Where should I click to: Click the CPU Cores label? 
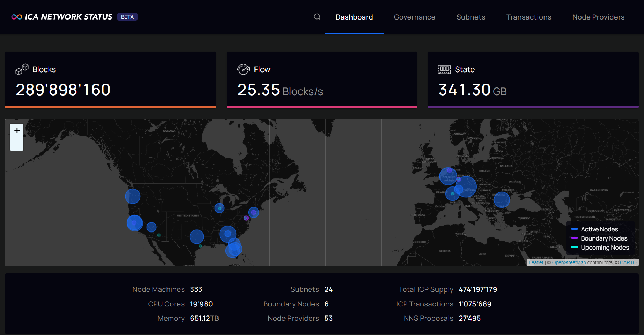click(x=166, y=304)
